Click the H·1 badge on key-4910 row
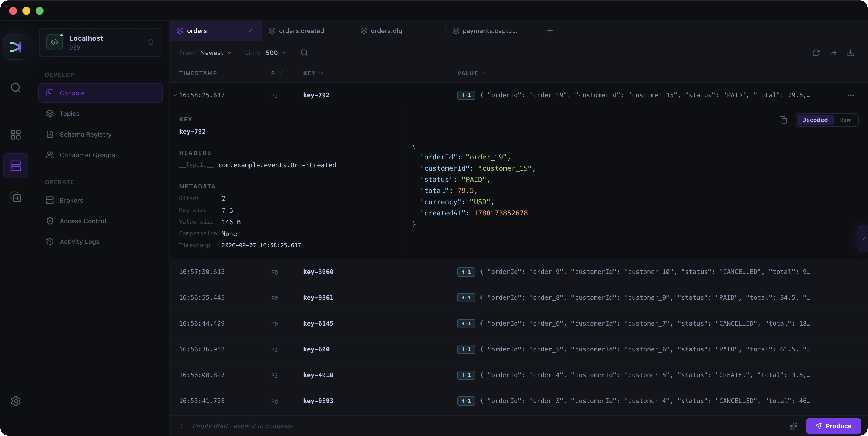Image resolution: width=868 pixels, height=436 pixels. tap(466, 375)
